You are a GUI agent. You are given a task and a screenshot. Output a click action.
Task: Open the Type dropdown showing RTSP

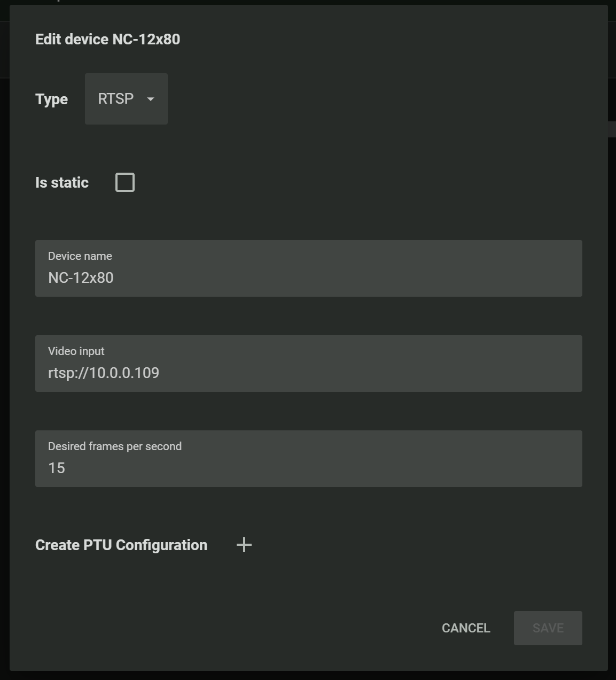click(126, 99)
